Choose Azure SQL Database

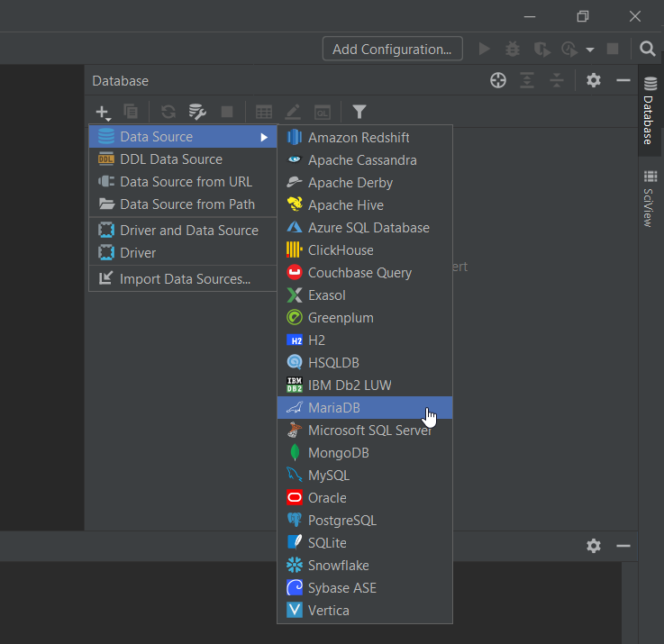click(365, 228)
